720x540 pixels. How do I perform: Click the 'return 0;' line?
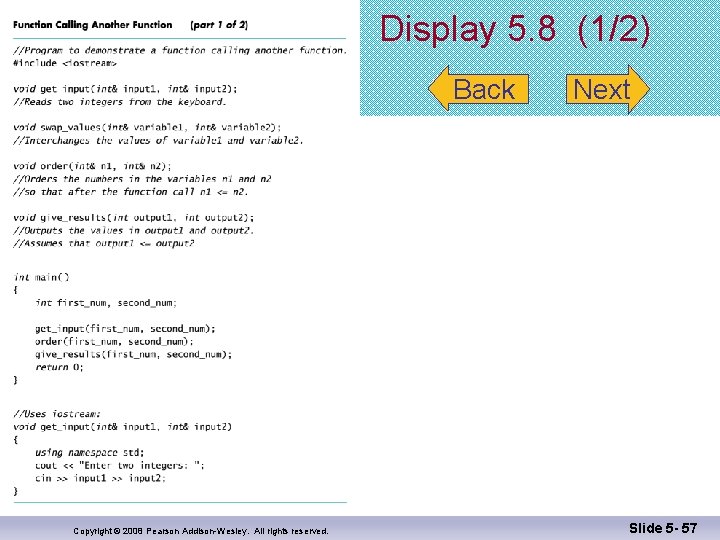[59, 367]
